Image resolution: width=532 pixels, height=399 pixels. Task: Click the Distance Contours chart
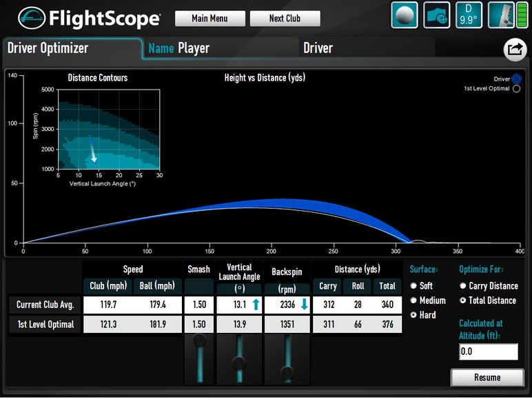(109, 130)
